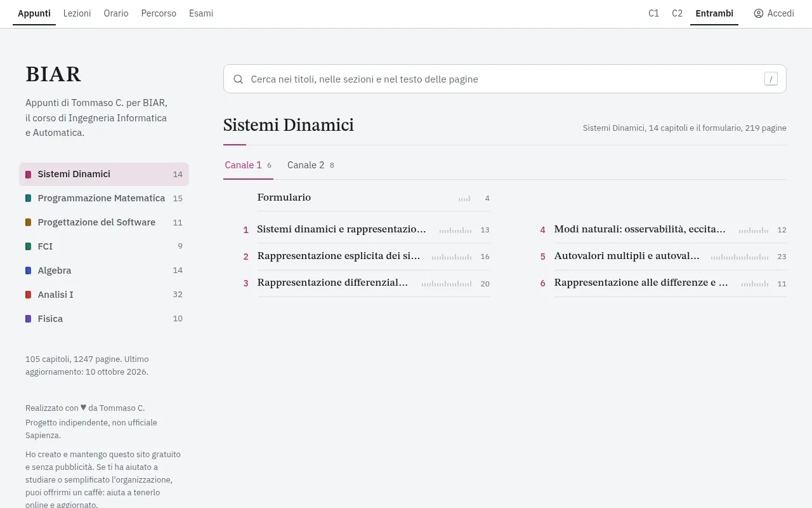812x508 pixels.
Task: Click the heart icon in the footer credits
Action: 84,408
